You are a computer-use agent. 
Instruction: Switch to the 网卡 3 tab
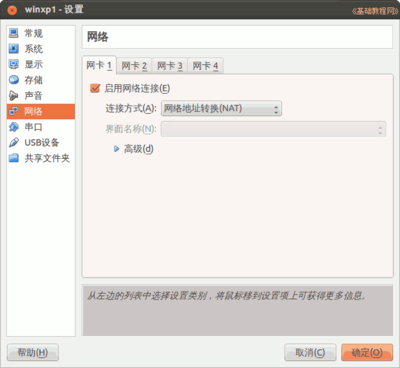tap(170, 66)
